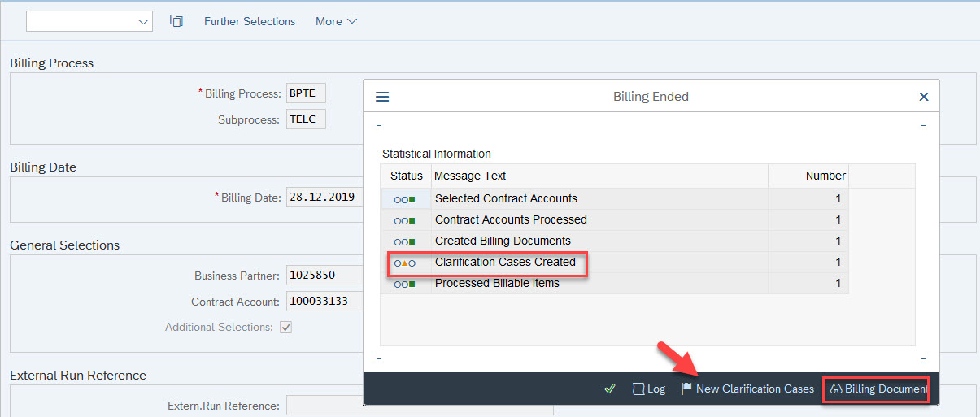This screenshot has height=417, width=980.
Task: Click the copy variant icon in toolbar
Action: [x=176, y=21]
